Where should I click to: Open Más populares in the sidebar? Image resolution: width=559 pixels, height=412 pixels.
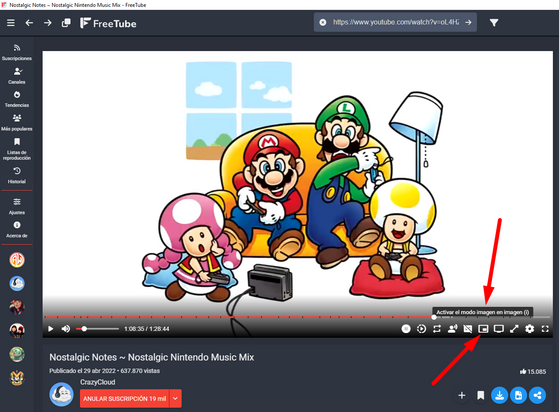tap(17, 123)
